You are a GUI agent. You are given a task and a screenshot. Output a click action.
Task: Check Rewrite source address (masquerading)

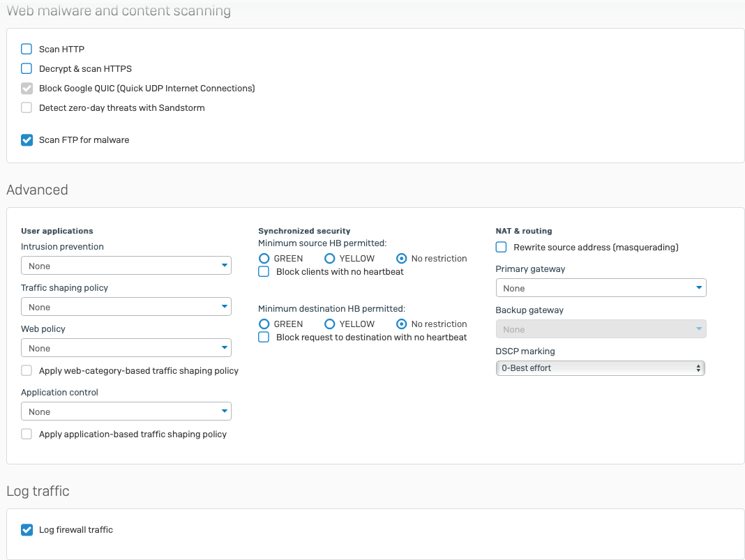[501, 248]
